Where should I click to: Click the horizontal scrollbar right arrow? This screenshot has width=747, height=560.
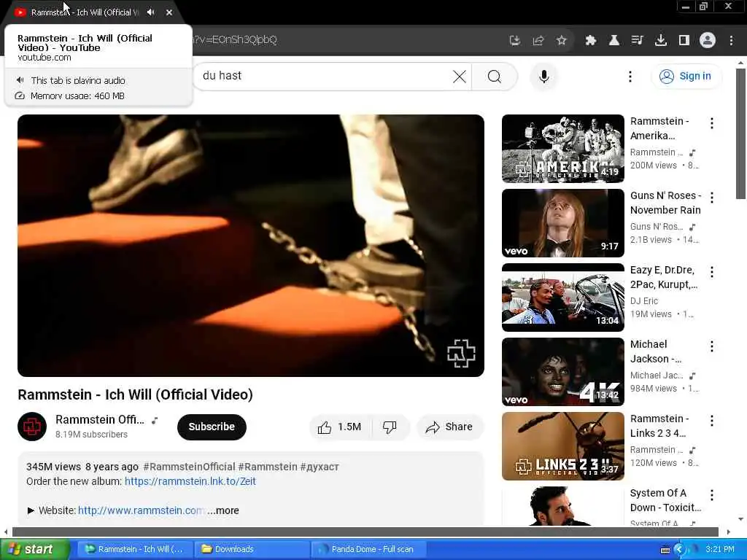coord(729,532)
